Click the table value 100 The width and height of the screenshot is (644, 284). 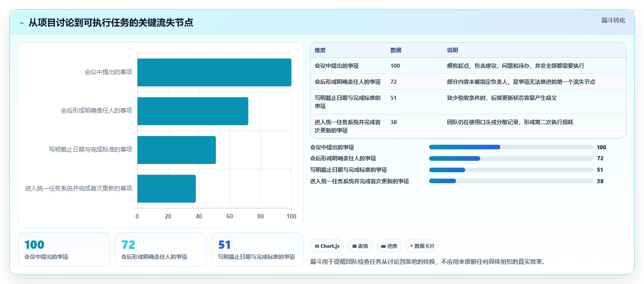[395, 66]
